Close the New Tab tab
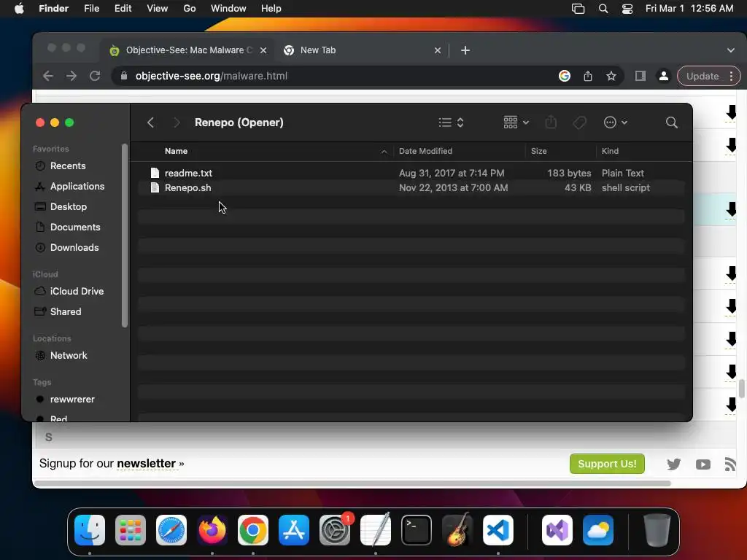Image resolution: width=747 pixels, height=560 pixels. click(438, 50)
